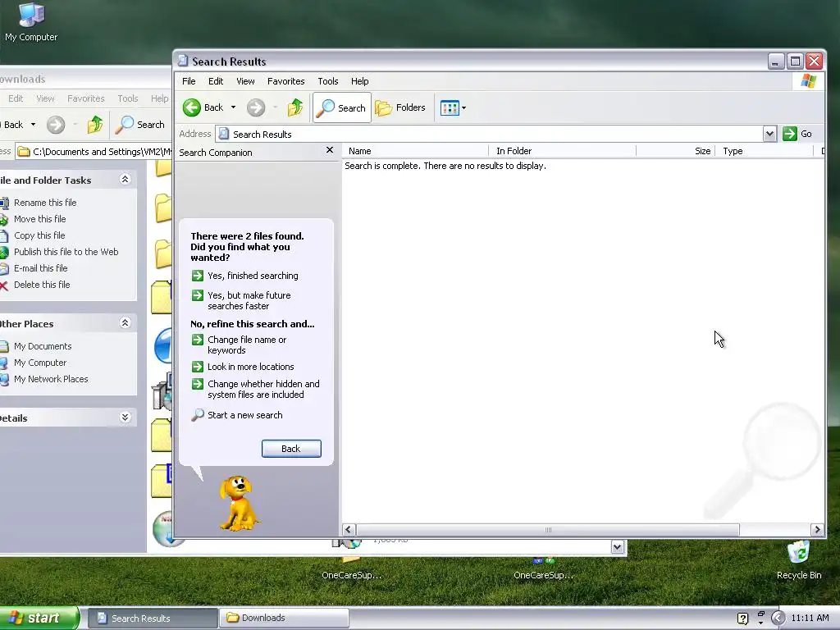The width and height of the screenshot is (840, 630).
Task: Click the Start button
Action: pos(39,618)
